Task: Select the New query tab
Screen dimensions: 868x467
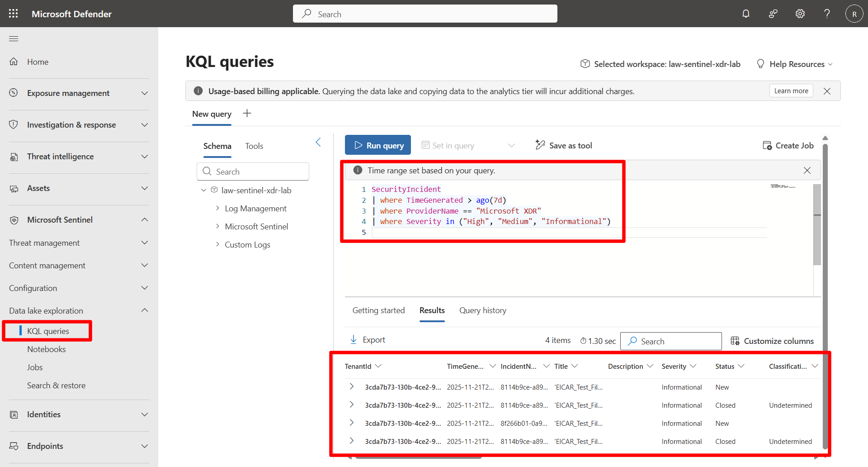Action: [212, 114]
